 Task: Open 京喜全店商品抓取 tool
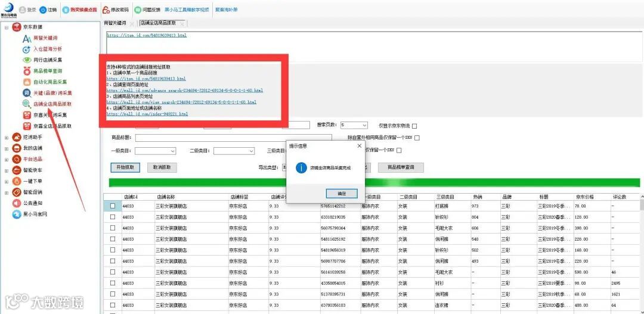pyautogui.click(x=52, y=126)
